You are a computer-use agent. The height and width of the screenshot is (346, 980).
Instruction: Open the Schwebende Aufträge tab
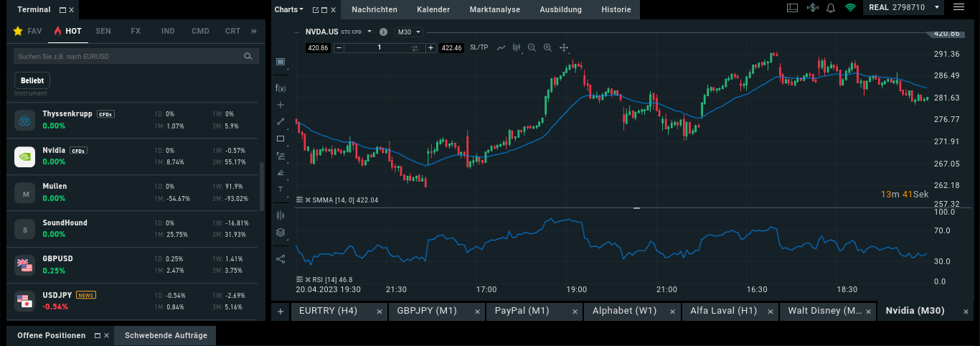tap(166, 335)
